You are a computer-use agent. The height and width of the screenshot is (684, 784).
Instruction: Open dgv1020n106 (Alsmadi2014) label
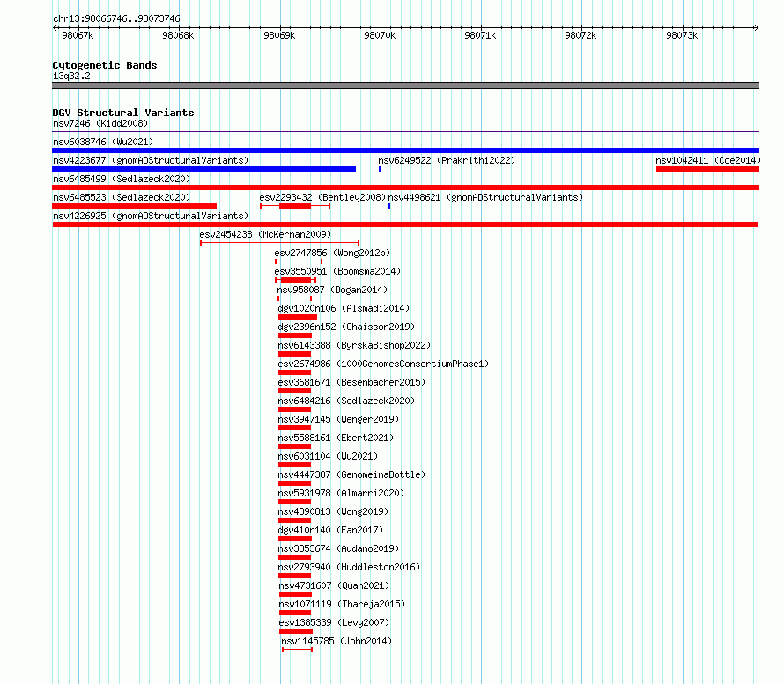(344, 308)
